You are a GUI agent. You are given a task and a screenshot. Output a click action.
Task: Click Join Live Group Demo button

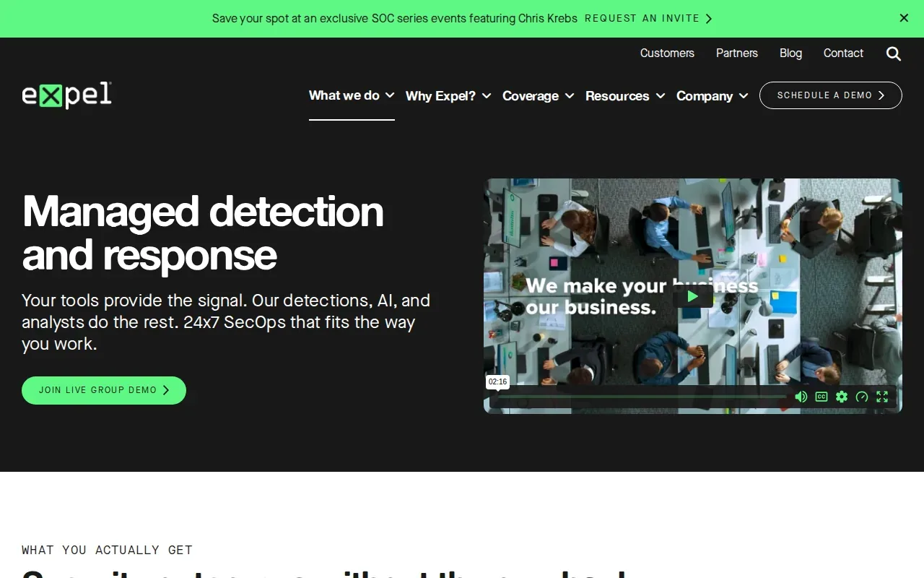(x=104, y=390)
